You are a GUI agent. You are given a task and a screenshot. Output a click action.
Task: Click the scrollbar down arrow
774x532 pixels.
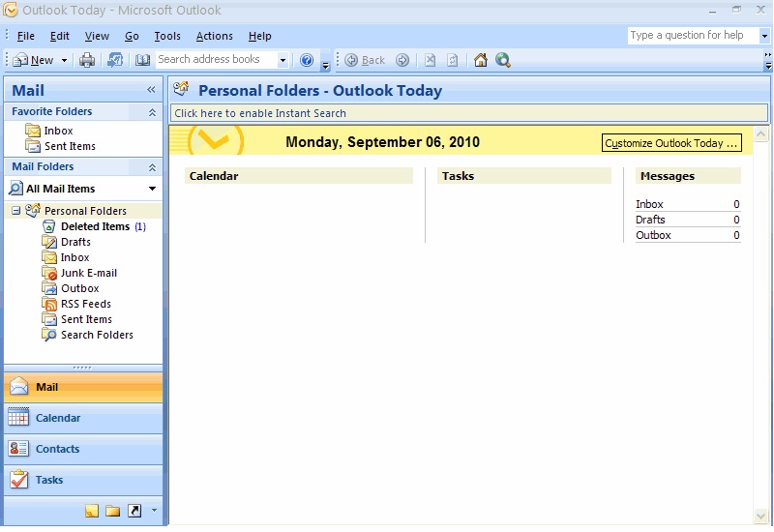click(x=760, y=516)
